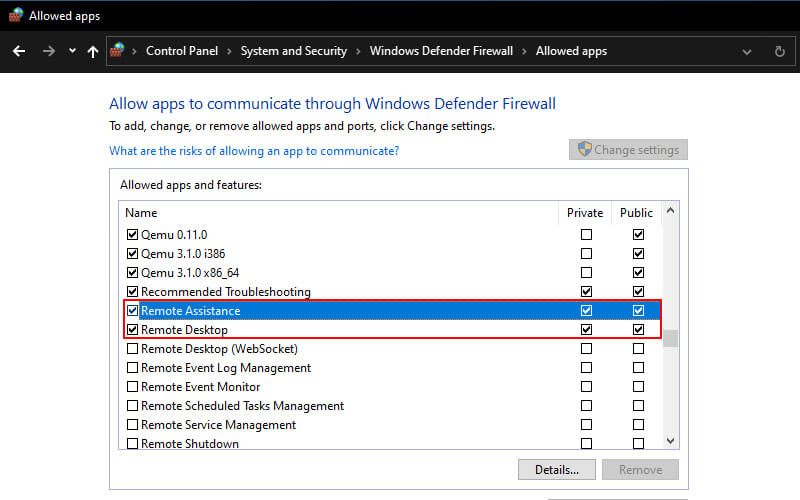The width and height of the screenshot is (800, 500).
Task: Navigate to Windows Defender Firewall breadcrumb
Action: 441,51
